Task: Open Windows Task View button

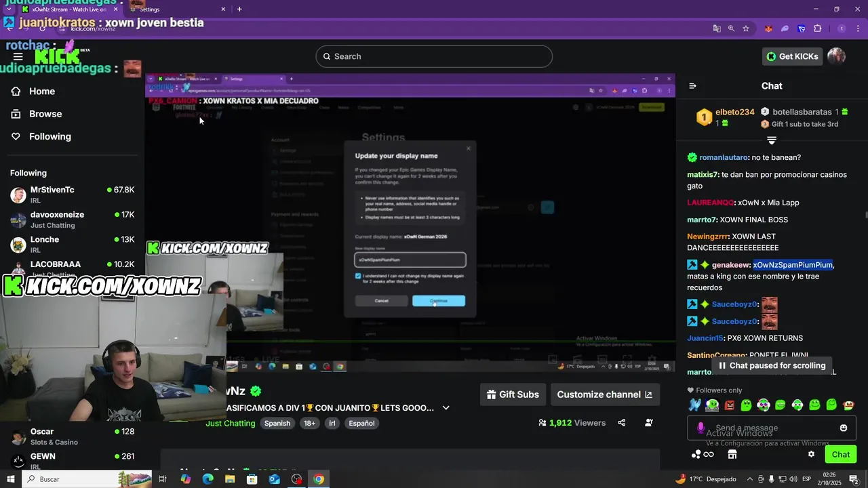Action: (x=163, y=479)
